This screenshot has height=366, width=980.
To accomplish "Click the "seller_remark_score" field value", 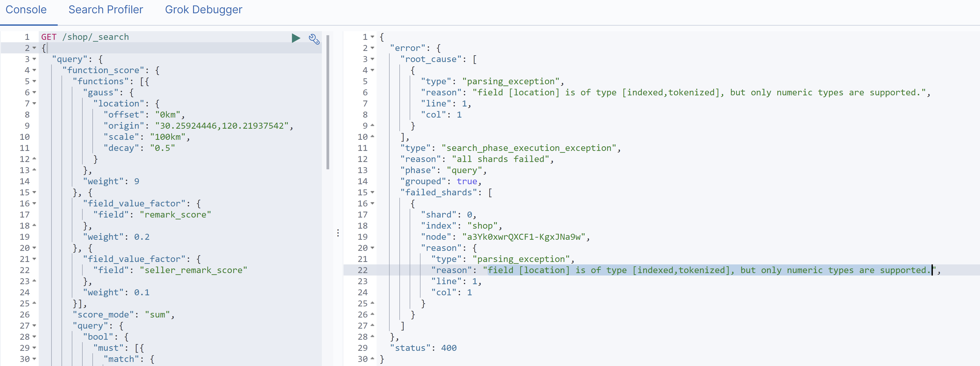I will (193, 270).
